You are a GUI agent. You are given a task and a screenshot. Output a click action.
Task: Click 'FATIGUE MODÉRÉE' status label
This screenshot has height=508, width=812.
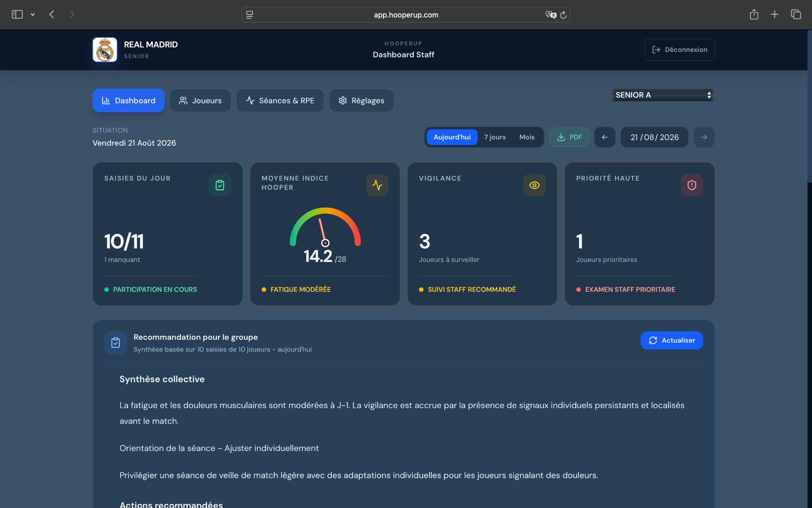(301, 290)
